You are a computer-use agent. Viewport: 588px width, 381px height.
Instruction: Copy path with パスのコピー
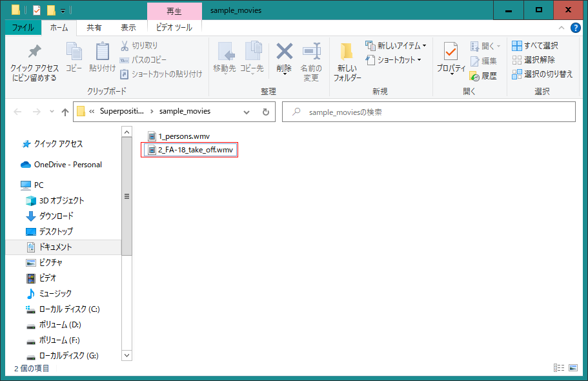(x=143, y=59)
